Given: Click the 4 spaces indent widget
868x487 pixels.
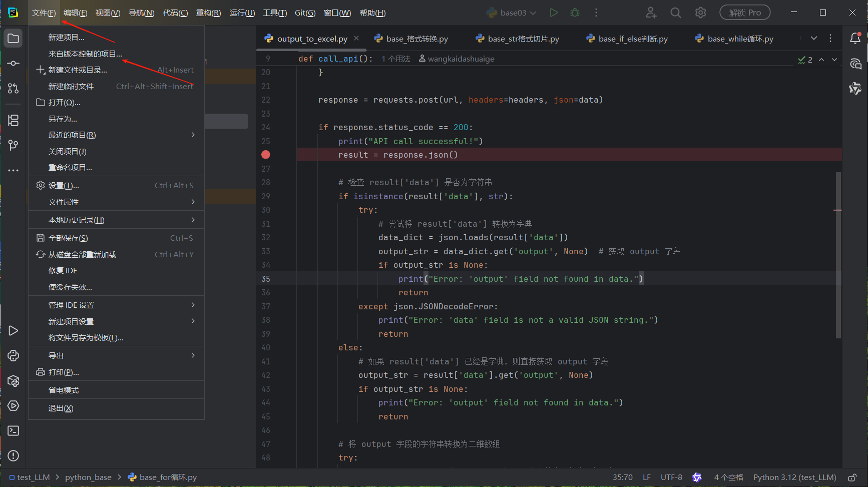Looking at the screenshot, I should 728,477.
